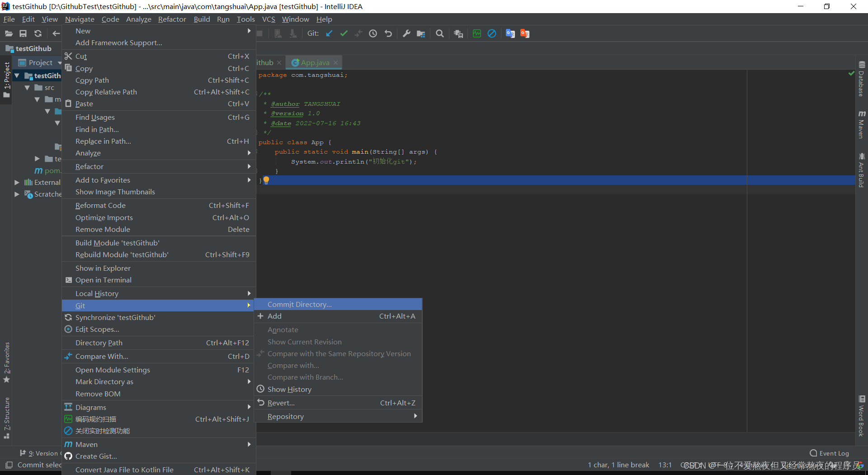
Task: Select Commit Directory... in Git submenu
Action: [x=338, y=305]
